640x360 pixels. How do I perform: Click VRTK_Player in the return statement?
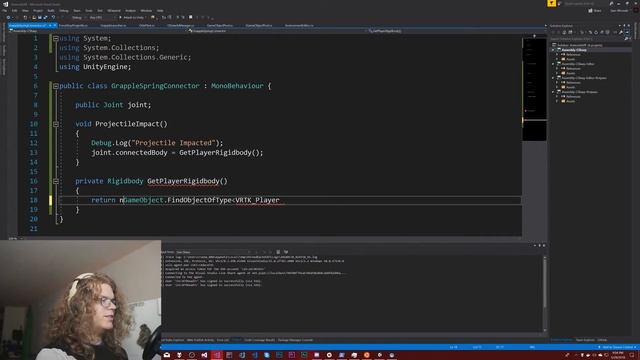(258, 200)
